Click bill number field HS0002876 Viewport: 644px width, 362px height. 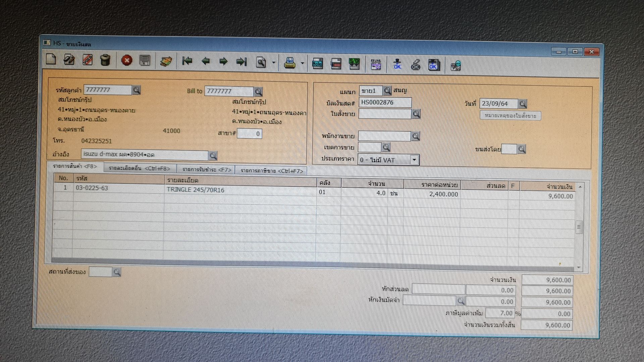tap(385, 103)
